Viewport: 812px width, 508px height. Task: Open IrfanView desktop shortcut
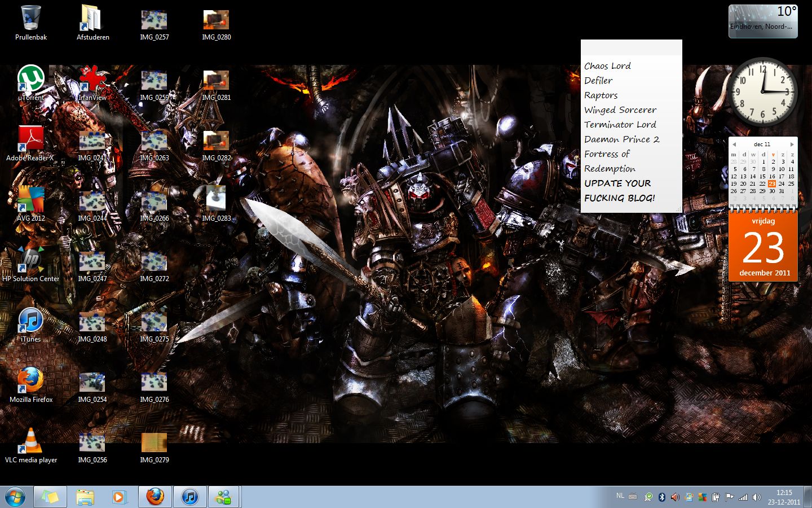point(92,79)
